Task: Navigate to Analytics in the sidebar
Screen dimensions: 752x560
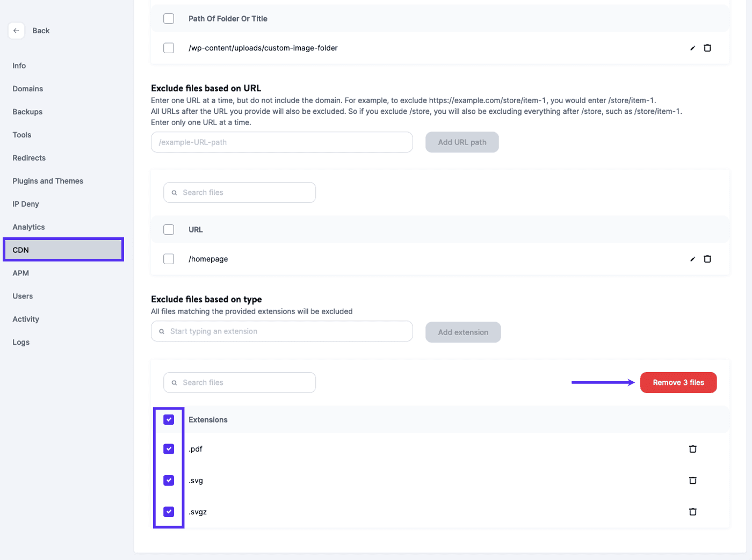Action: click(28, 227)
